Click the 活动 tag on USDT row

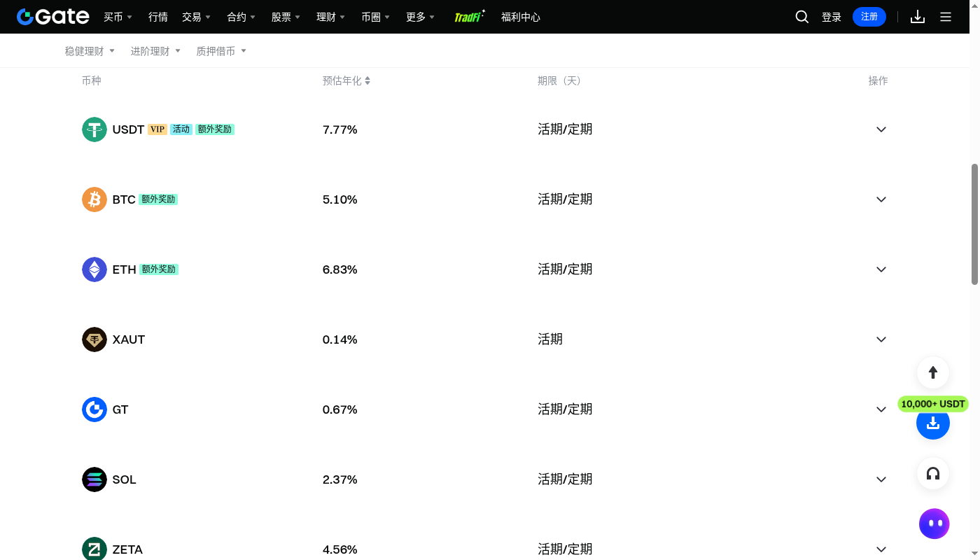(x=181, y=129)
